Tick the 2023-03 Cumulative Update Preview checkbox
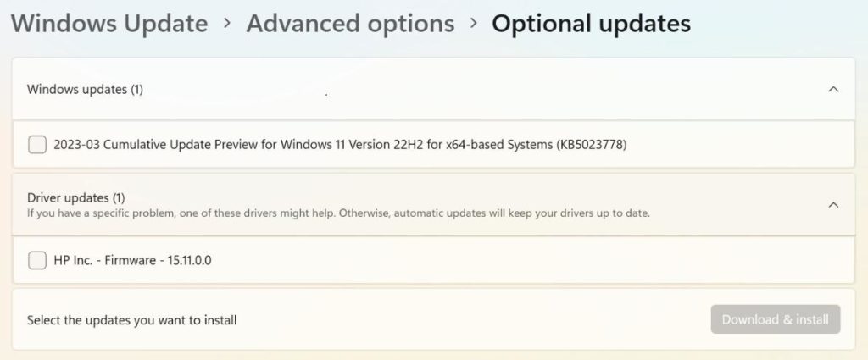The width and height of the screenshot is (868, 360). (37, 145)
